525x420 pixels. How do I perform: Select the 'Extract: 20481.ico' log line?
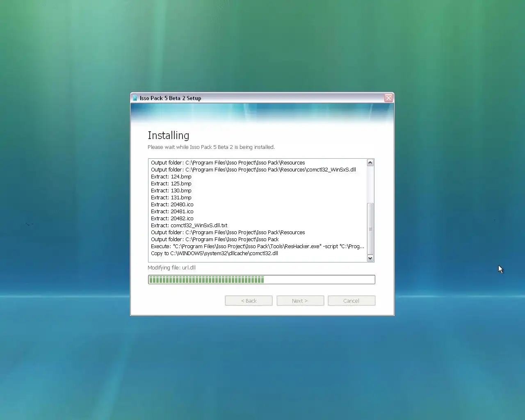172,212
